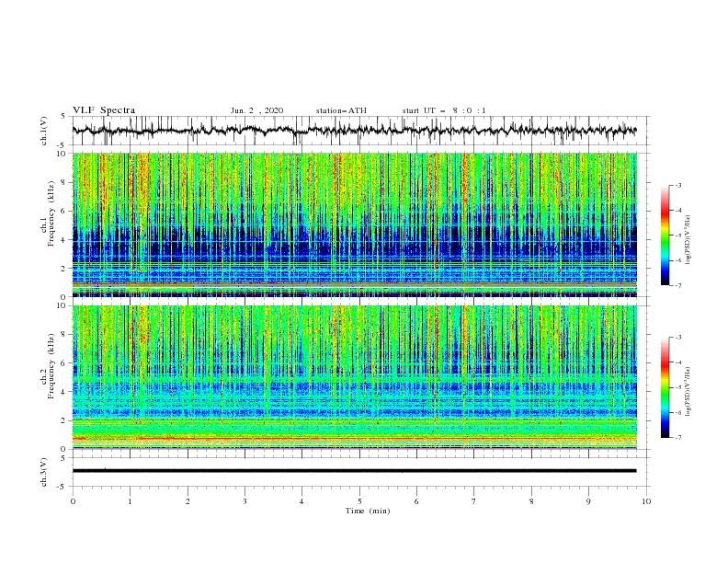The width and height of the screenshot is (728, 563).
Task: Select the "start UT = 8 :0 :1" text
Action: (444, 110)
